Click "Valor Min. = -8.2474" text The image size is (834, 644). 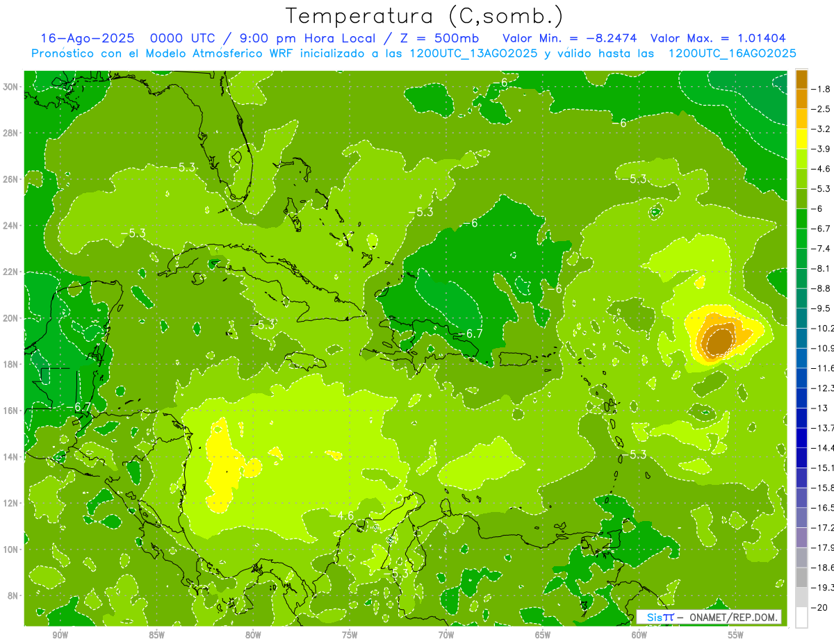[569, 39]
